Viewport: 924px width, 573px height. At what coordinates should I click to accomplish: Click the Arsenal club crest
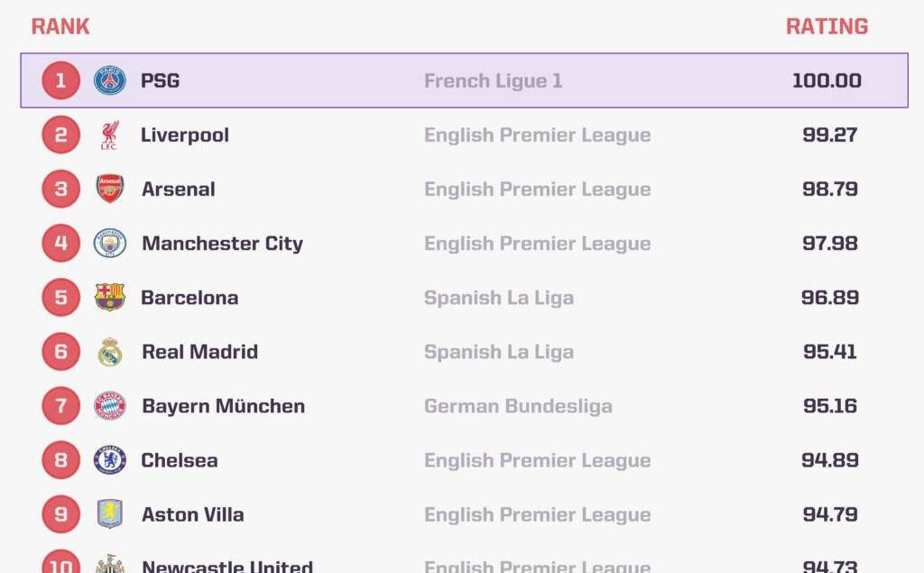[109, 189]
